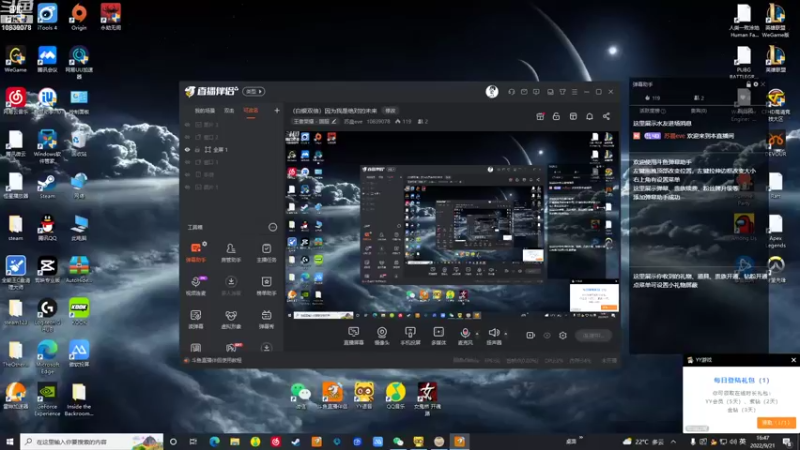
Task: Close the YY游戏 popup
Action: point(793,360)
